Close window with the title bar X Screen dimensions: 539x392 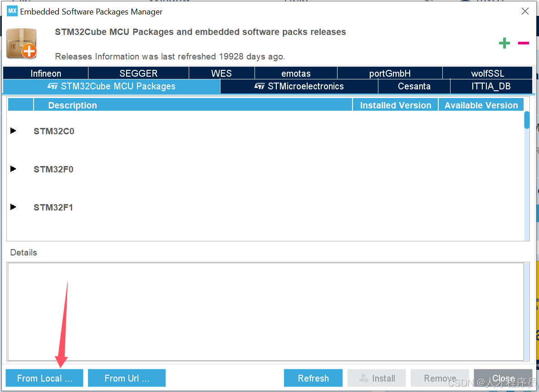pyautogui.click(x=525, y=11)
